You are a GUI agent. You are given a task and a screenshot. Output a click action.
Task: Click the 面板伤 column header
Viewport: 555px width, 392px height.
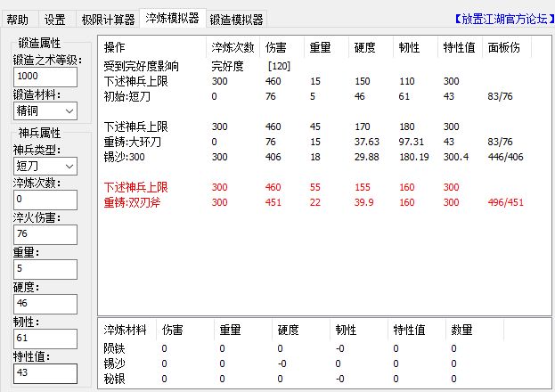pyautogui.click(x=507, y=47)
